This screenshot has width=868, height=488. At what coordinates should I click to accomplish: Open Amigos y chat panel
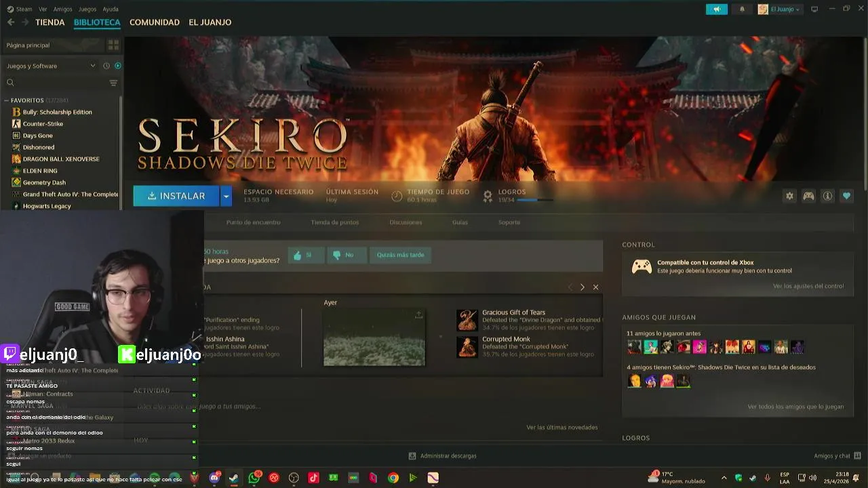tap(837, 456)
